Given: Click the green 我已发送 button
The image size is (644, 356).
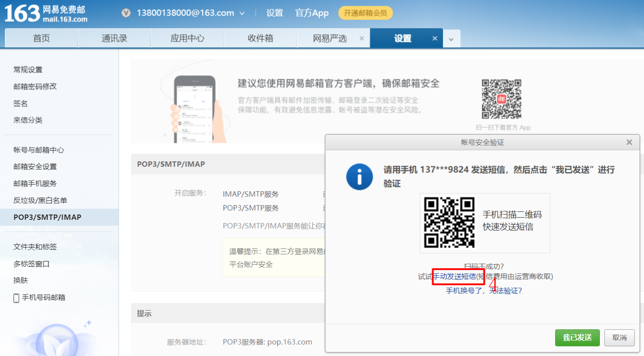Looking at the screenshot, I should tap(578, 338).
